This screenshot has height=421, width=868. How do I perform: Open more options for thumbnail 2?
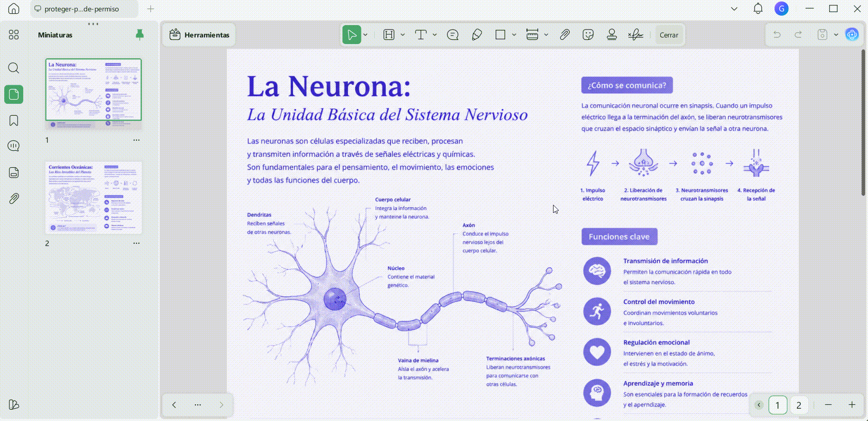point(137,243)
